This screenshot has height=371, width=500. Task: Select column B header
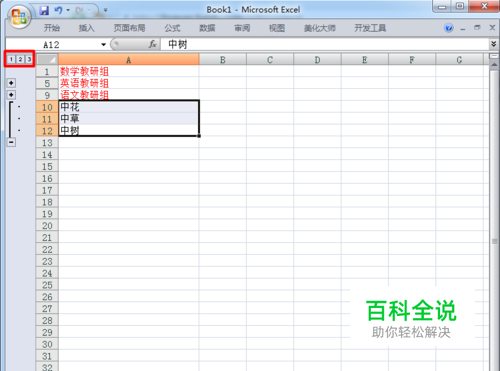click(223, 60)
